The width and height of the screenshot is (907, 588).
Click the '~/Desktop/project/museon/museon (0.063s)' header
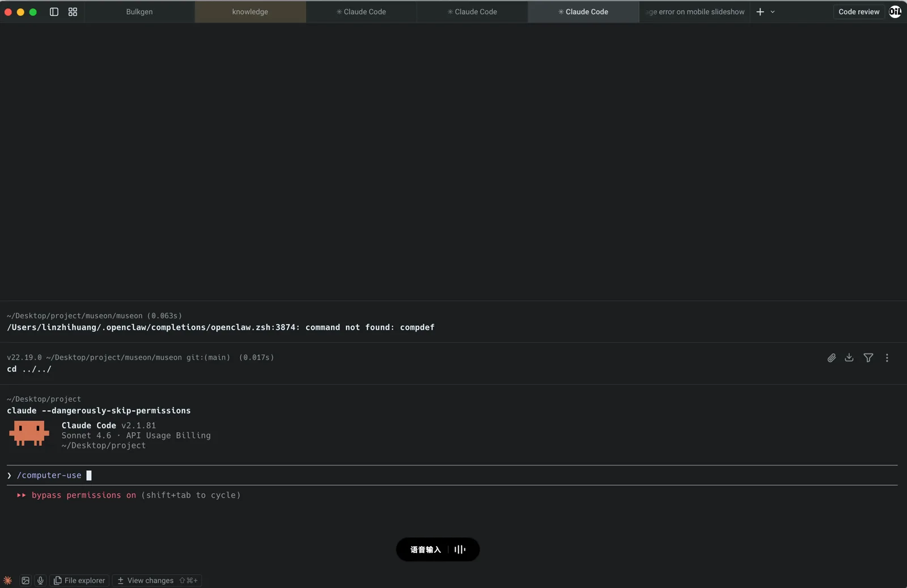tap(95, 316)
